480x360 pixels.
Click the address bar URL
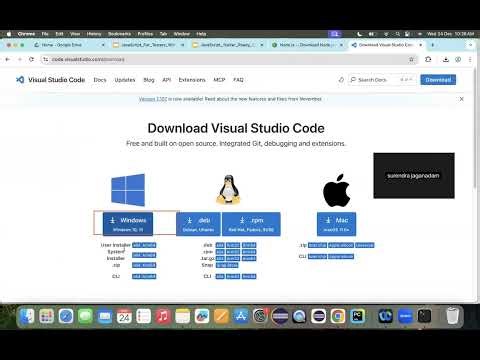(88, 59)
